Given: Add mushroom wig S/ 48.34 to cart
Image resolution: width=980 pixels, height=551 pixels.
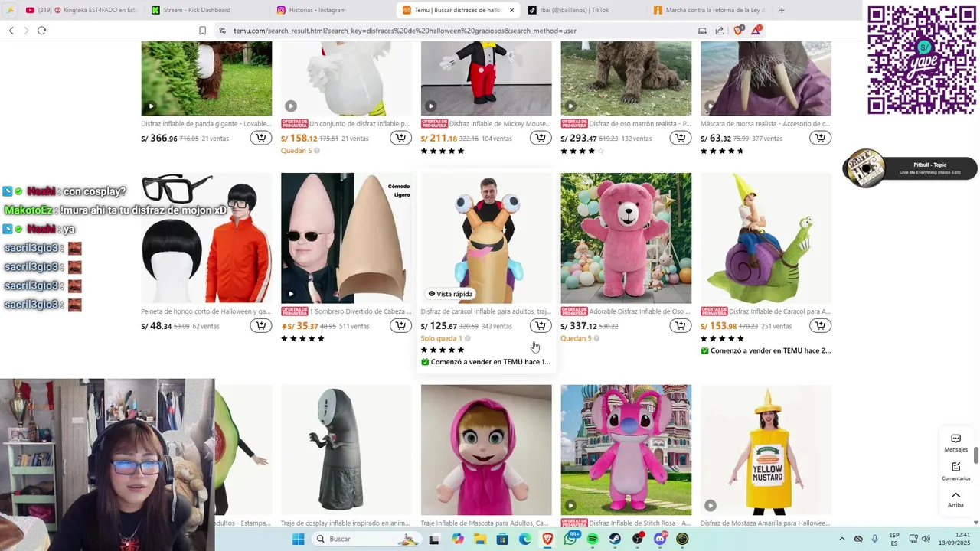Looking at the screenshot, I should coord(260,326).
